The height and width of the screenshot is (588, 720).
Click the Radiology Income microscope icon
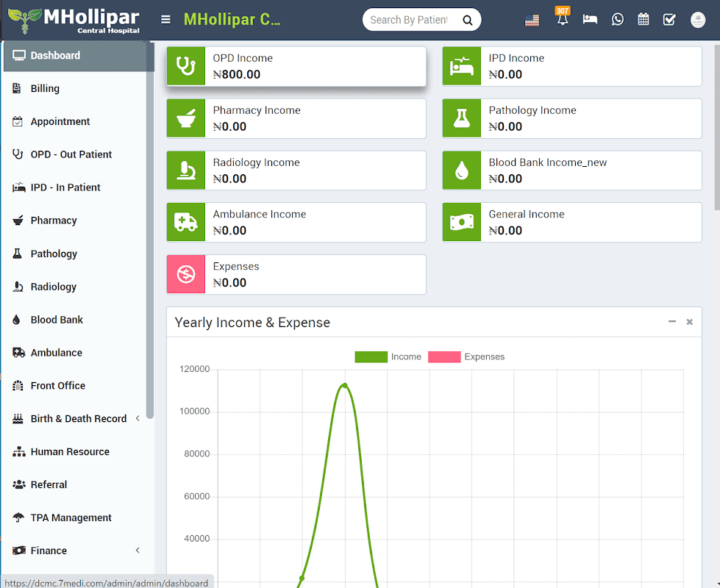point(186,171)
